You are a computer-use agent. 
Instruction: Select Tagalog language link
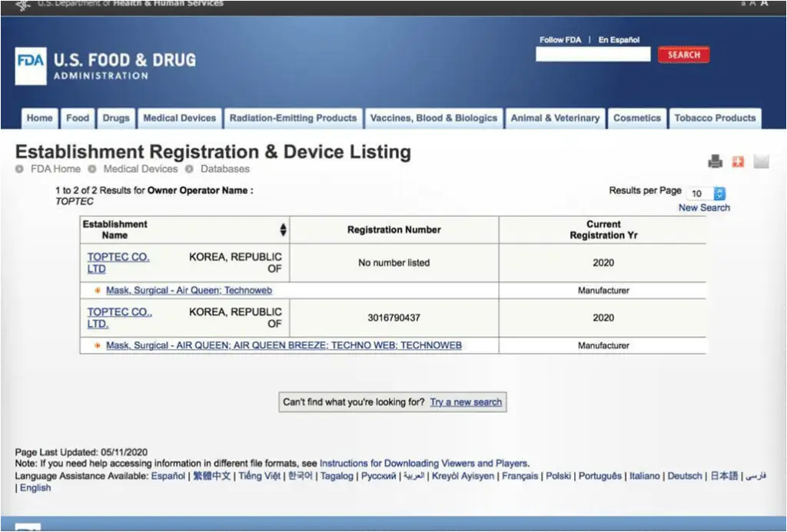click(337, 476)
